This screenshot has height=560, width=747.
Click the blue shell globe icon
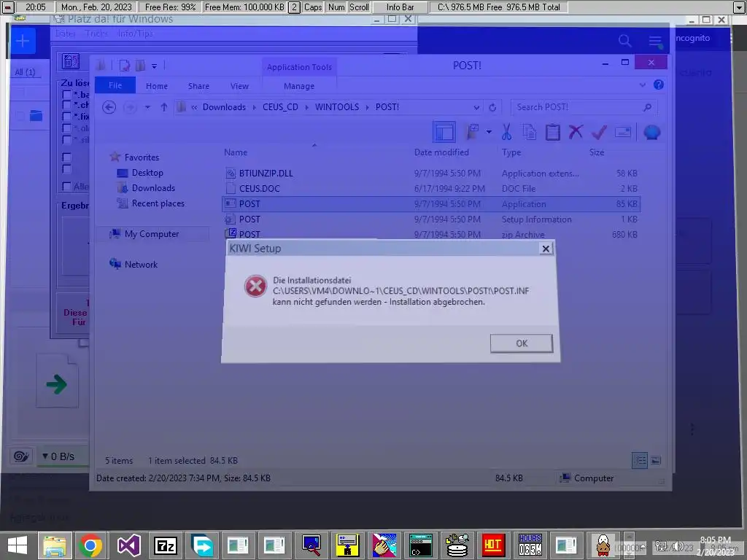(x=651, y=132)
